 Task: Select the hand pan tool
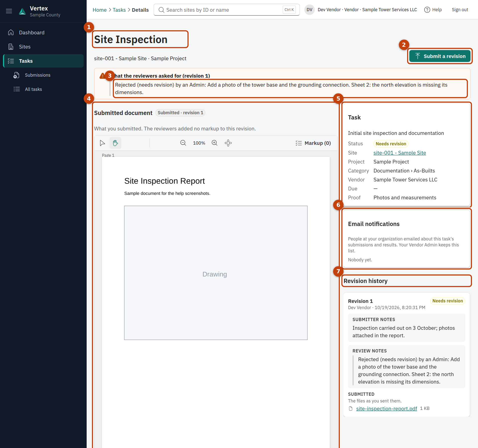pyautogui.click(x=115, y=143)
